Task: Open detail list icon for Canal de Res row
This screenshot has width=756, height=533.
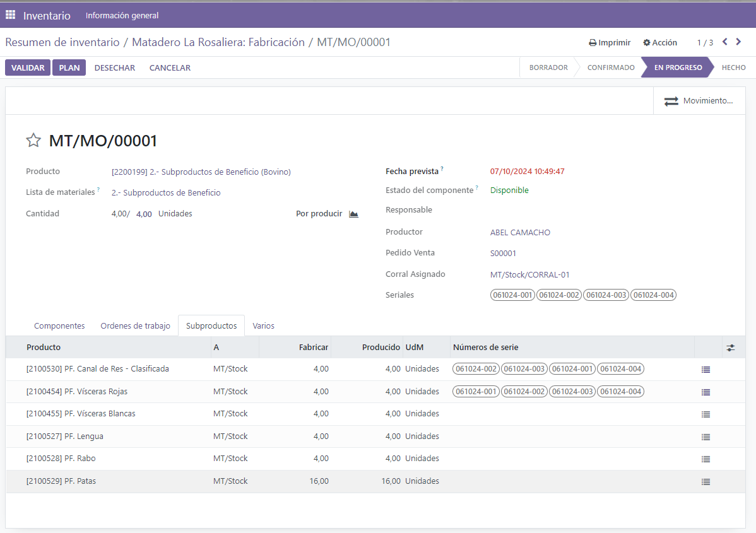Action: [706, 370]
